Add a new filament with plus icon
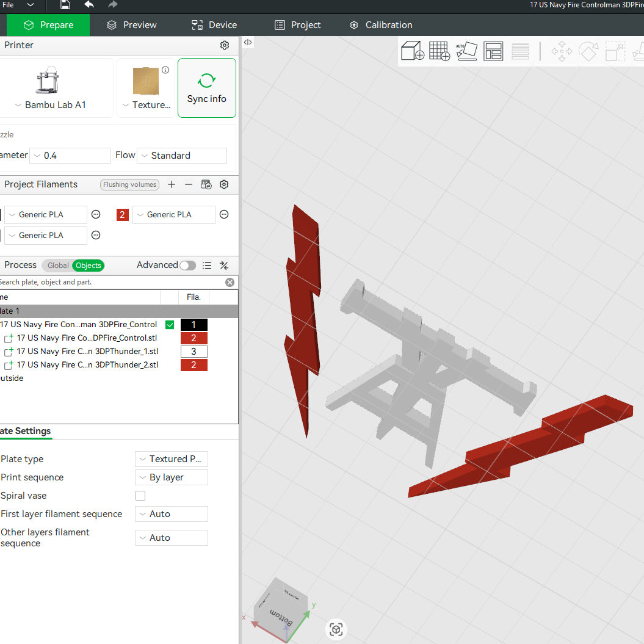The image size is (644, 644). (x=172, y=185)
